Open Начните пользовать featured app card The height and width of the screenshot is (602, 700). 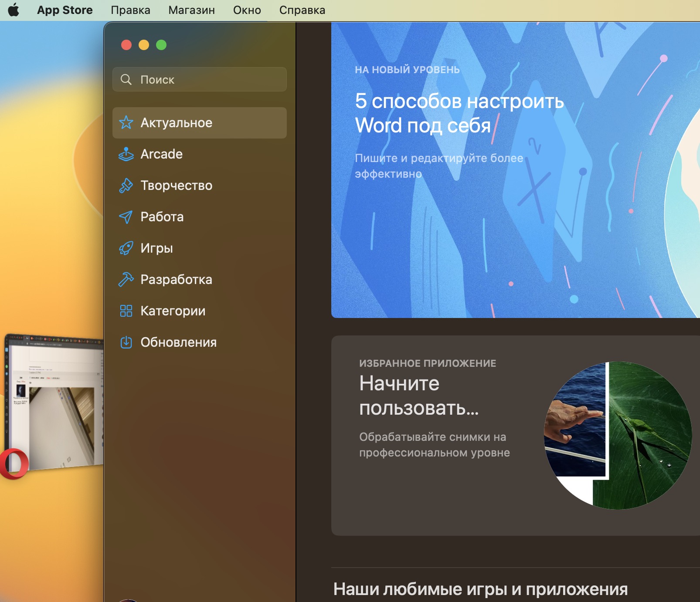pos(516,436)
